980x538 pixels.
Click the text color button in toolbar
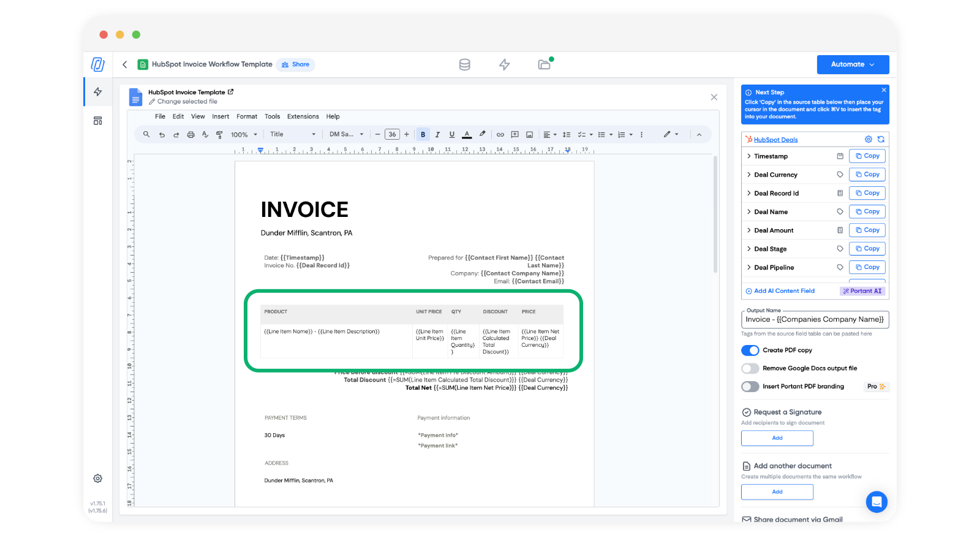pos(467,134)
